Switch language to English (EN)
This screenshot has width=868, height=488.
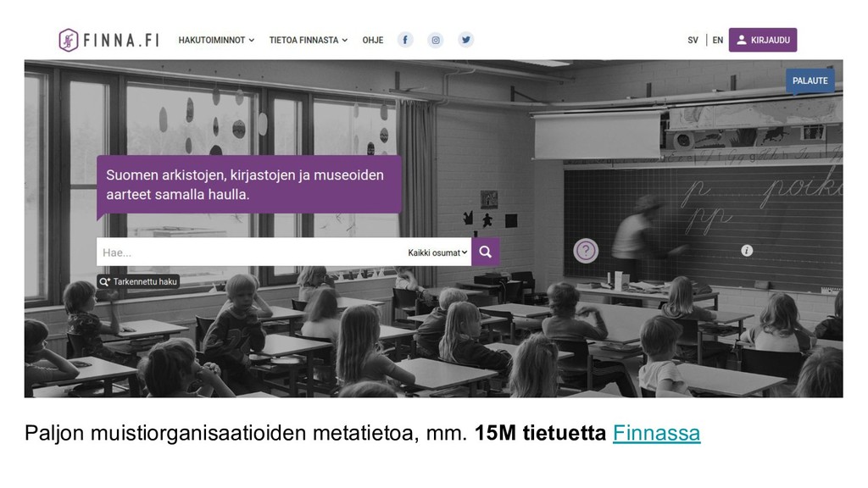(x=717, y=40)
